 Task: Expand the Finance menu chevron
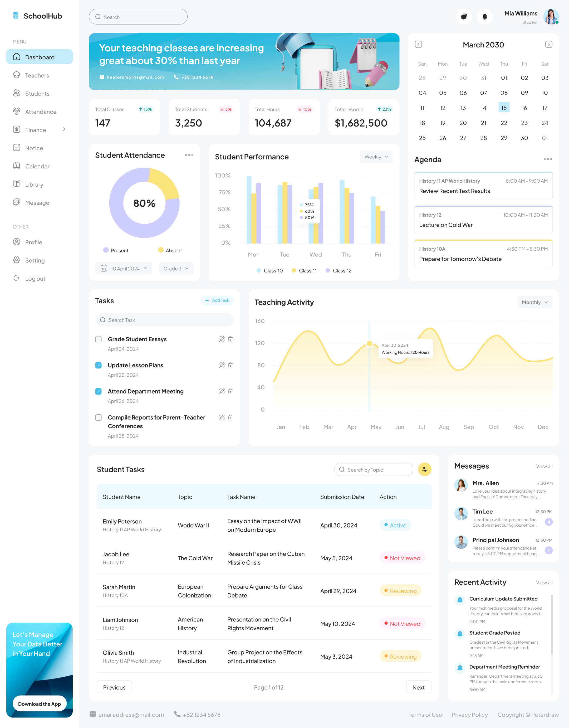point(64,130)
